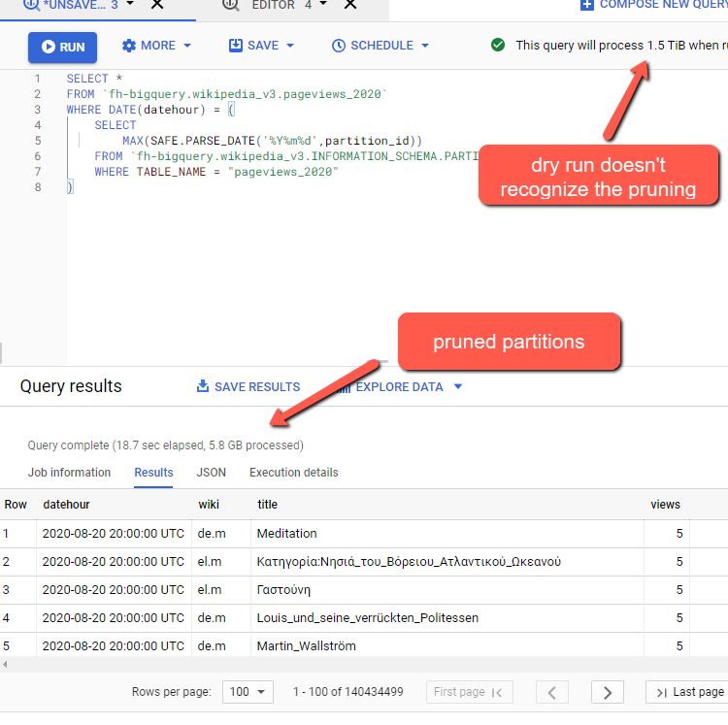Open the MORE gear settings menu

click(x=156, y=46)
